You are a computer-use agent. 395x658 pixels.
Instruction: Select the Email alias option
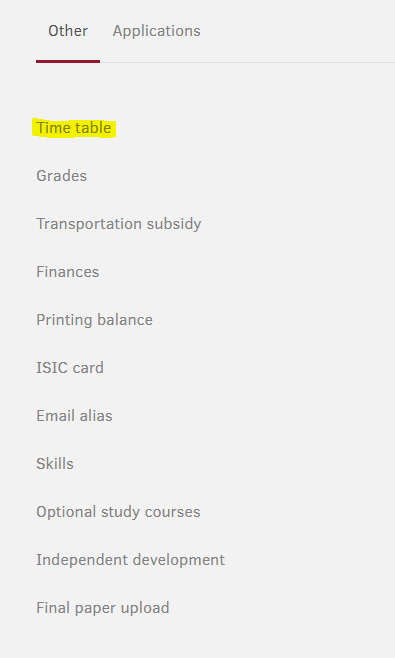(x=74, y=416)
